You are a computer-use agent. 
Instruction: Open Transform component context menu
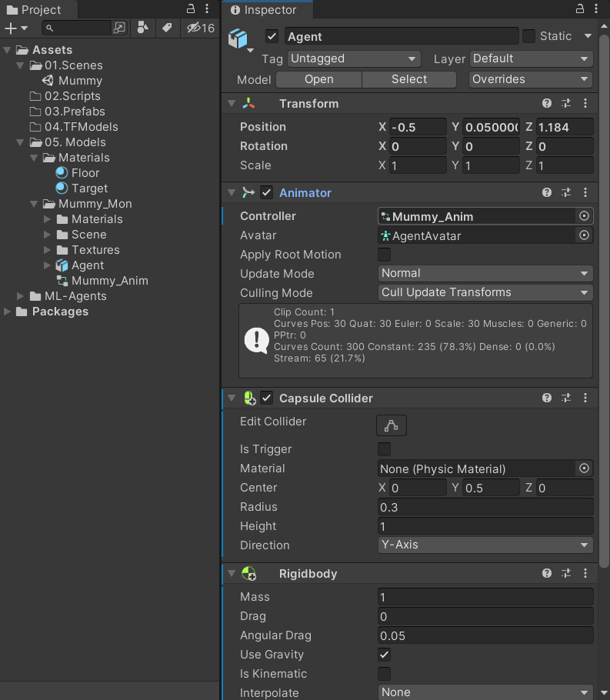click(585, 104)
